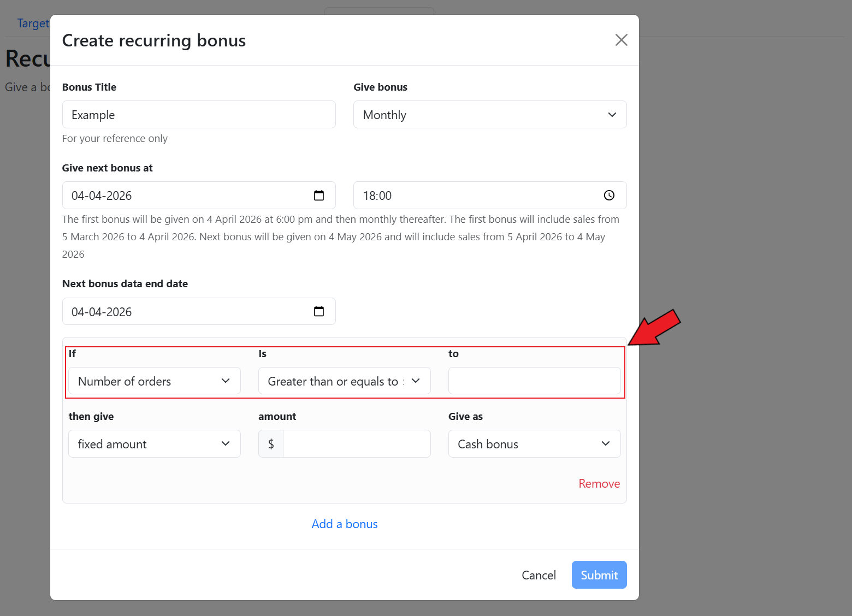This screenshot has height=616, width=852.
Task: Click the dollar amount input field
Action: (356, 444)
